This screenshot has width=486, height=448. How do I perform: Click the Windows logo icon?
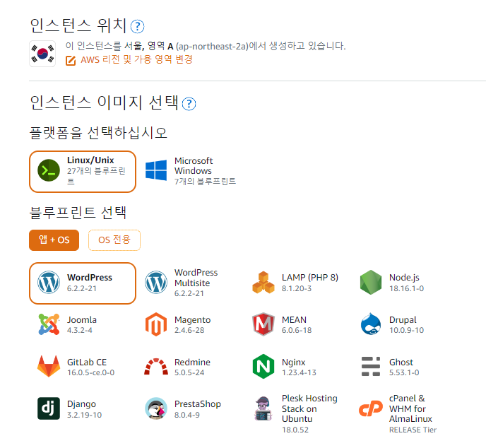(156, 170)
